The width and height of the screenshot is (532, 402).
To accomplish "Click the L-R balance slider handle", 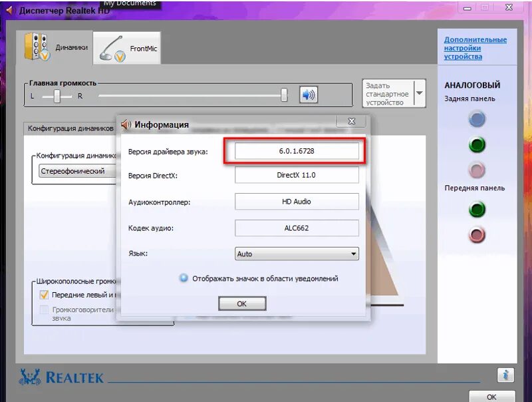I will [57, 96].
